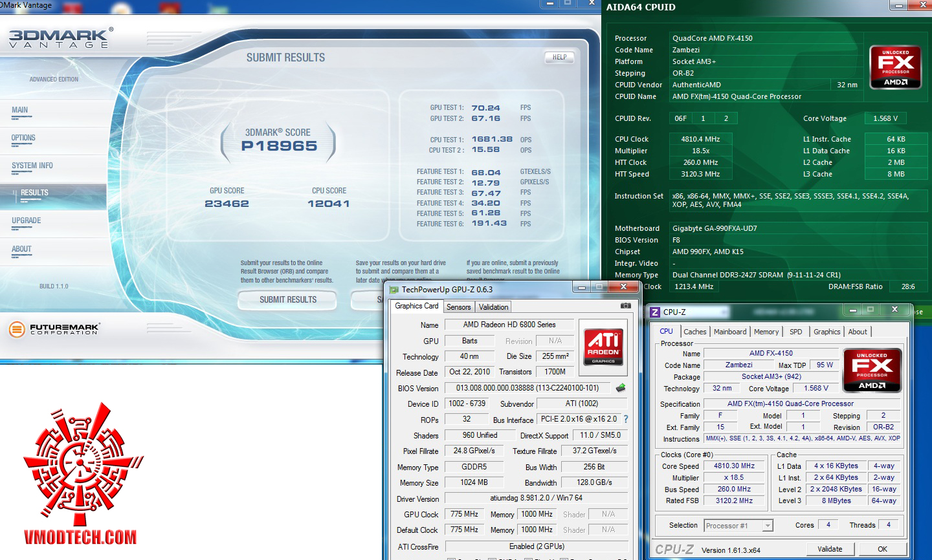Screen dimensions: 932x560
Task: Click the ATI CrossFire field Enabled (2 GPUs)
Action: point(537,546)
